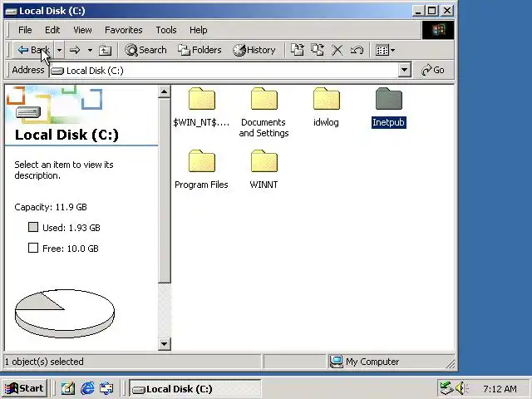Open the Tools menu

click(166, 30)
